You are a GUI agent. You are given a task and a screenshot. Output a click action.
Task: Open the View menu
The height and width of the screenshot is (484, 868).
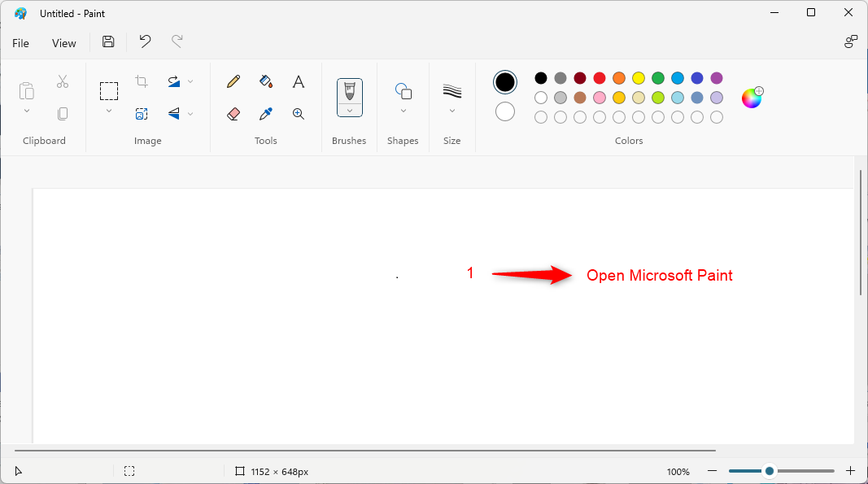63,42
